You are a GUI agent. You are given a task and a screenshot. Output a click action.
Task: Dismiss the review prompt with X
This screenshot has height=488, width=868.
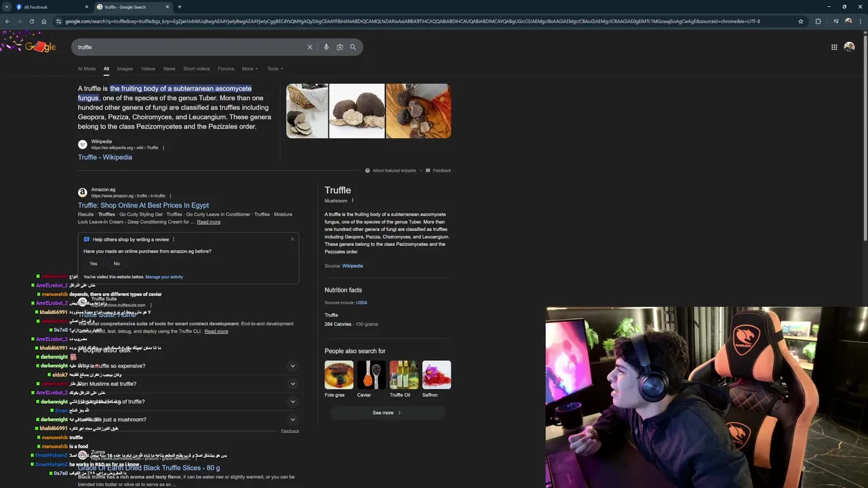pos(292,239)
